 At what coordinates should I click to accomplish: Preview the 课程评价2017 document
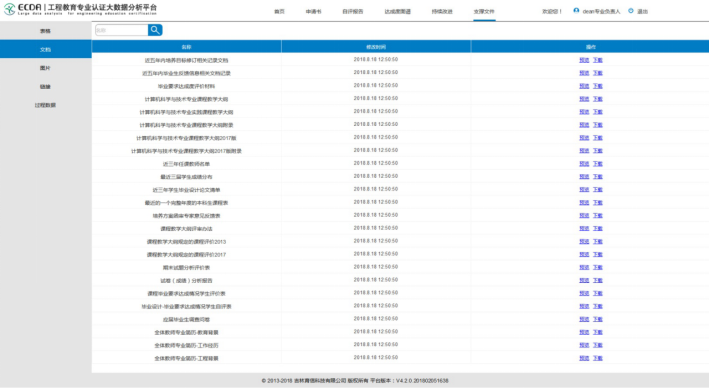584,255
